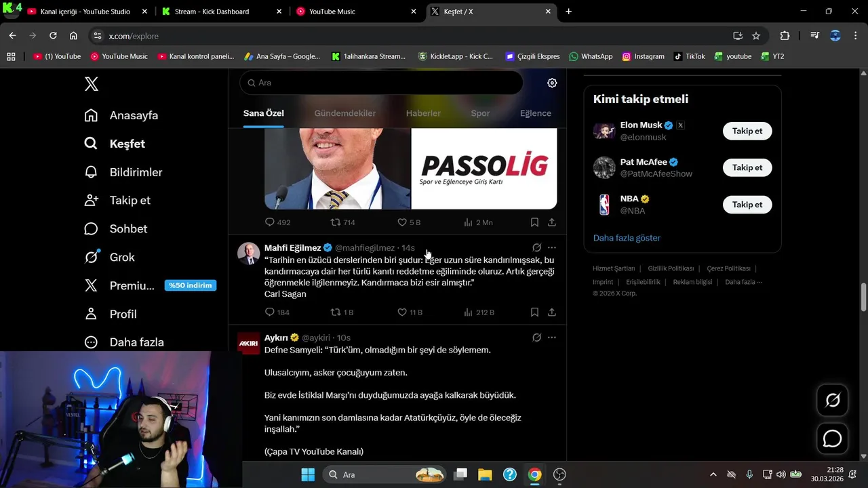Switch to the Haberler tab
This screenshot has width=868, height=488.
[423, 113]
